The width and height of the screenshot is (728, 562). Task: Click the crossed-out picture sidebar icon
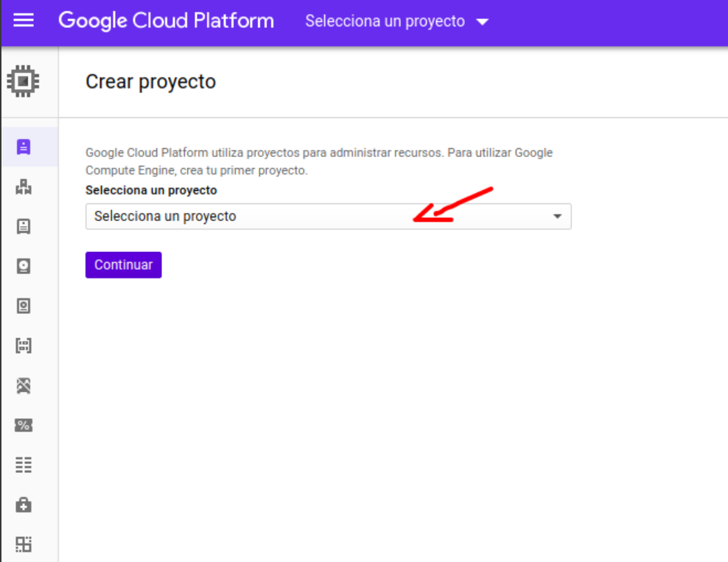(24, 386)
